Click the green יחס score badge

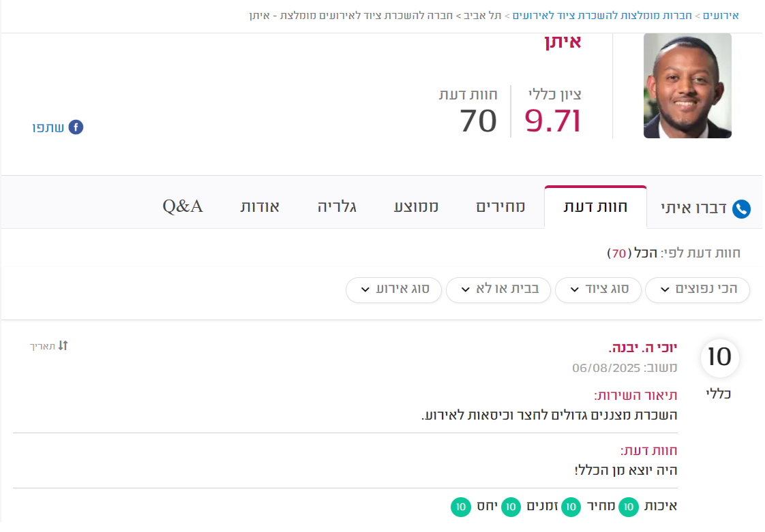[460, 507]
